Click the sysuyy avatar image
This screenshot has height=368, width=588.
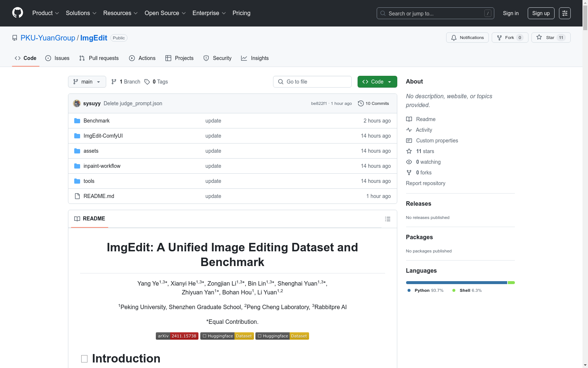tap(77, 103)
